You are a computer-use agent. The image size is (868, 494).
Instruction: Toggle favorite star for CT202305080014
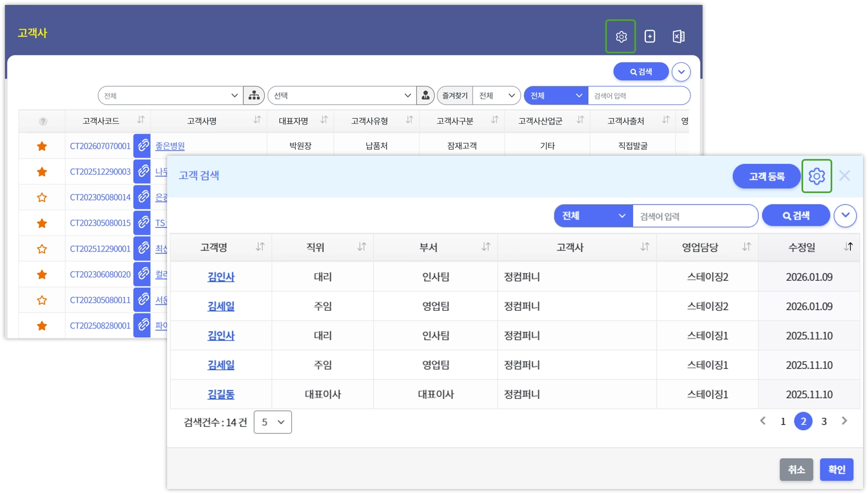[x=42, y=197]
